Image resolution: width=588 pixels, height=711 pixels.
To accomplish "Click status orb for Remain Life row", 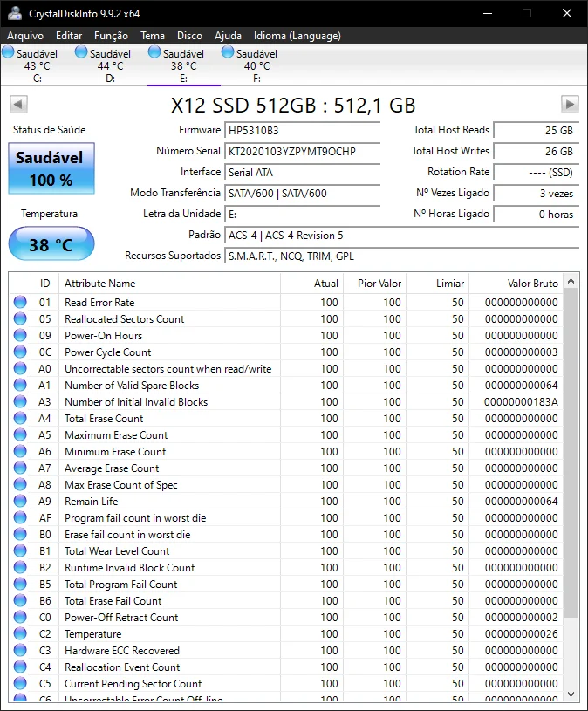I will 20,501.
